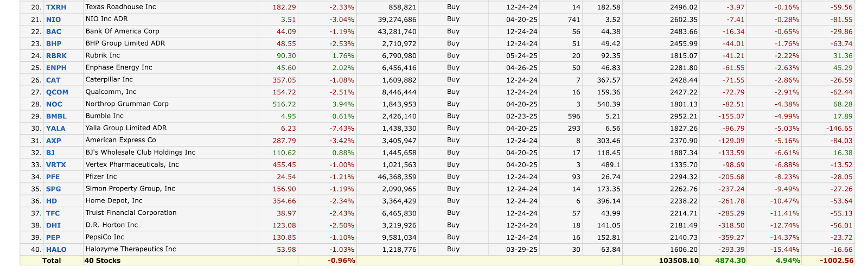Open the QCOM ticker link
Viewport: 868px width, 273px height.
click(57, 92)
